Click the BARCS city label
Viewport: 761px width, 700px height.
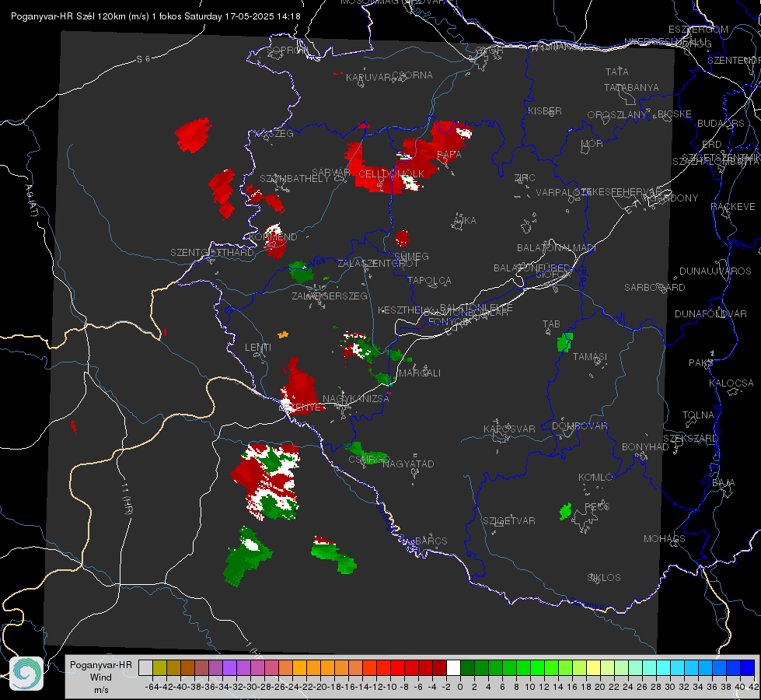tap(431, 541)
